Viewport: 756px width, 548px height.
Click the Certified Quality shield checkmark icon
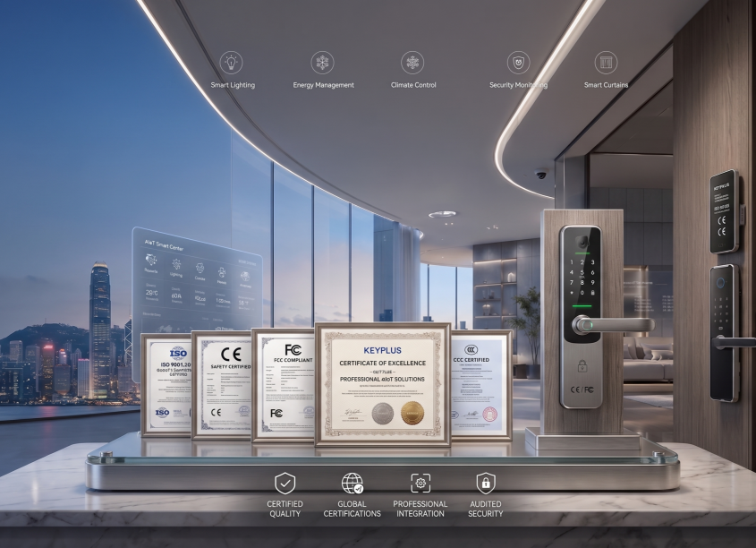pyautogui.click(x=285, y=483)
